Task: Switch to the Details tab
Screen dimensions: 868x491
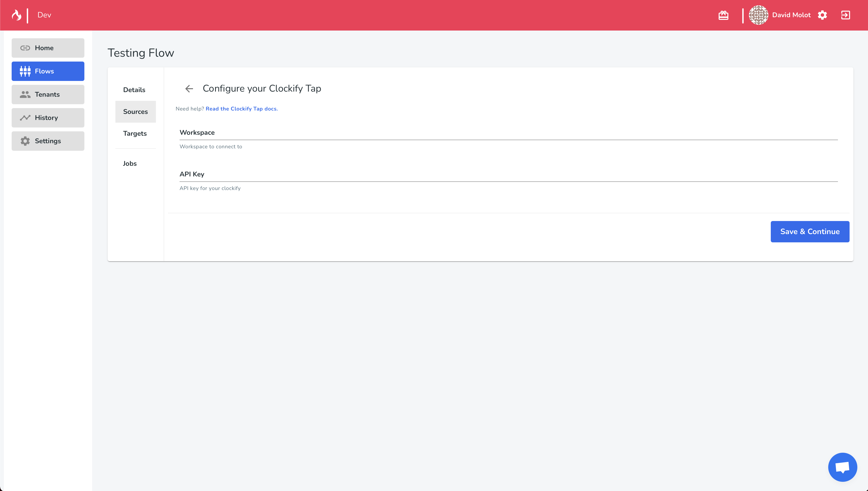Action: coord(135,90)
